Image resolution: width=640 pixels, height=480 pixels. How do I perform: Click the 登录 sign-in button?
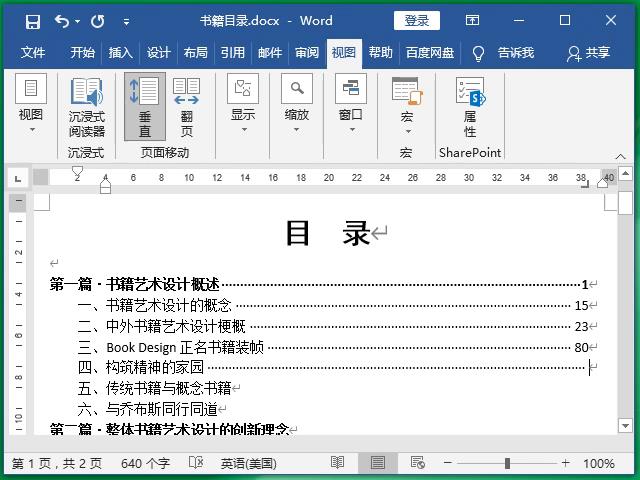click(x=417, y=20)
